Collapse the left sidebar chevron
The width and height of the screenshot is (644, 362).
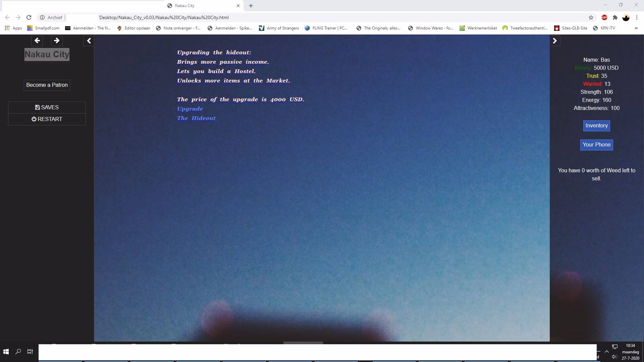coord(89,41)
